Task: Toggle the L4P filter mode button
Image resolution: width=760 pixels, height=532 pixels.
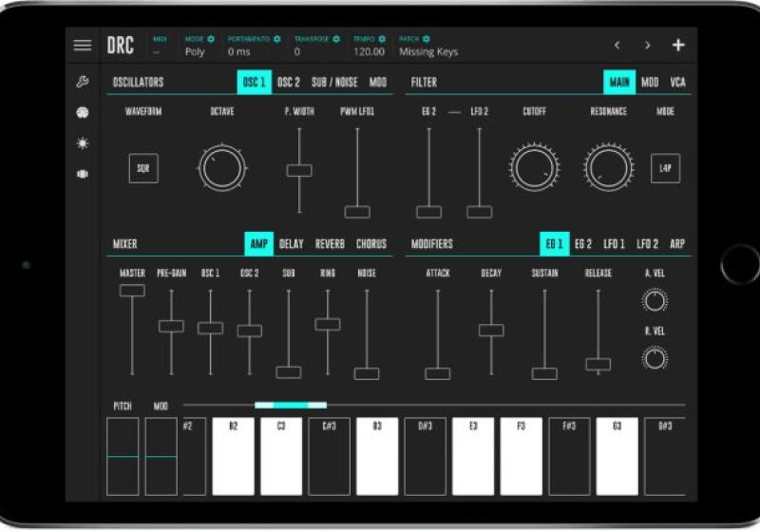Action: pos(665,168)
